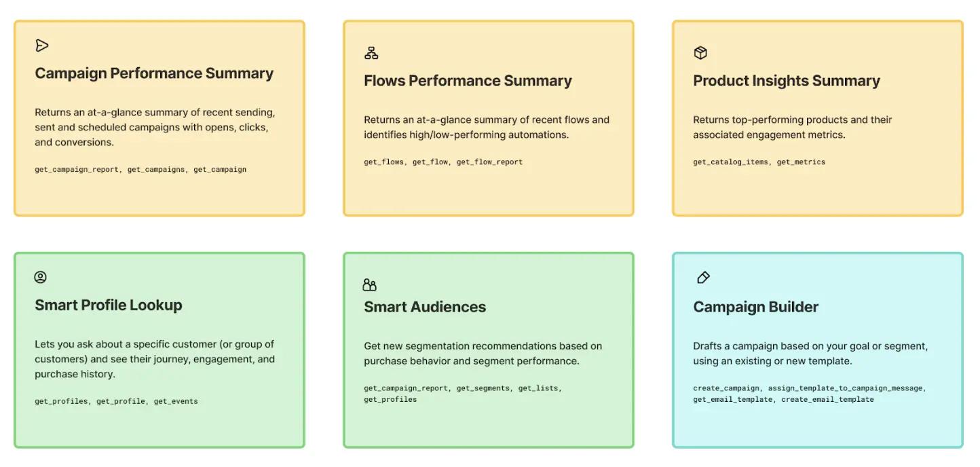
Task: Click the profile circle icon on Smart Profile Lookup
Action: [40, 277]
